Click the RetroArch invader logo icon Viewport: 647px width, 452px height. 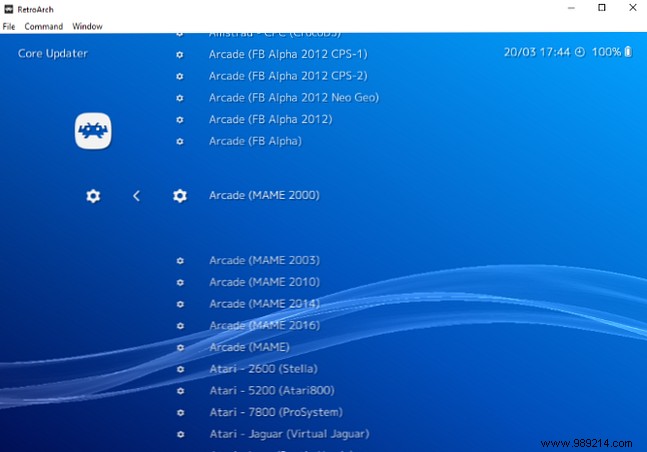point(93,131)
